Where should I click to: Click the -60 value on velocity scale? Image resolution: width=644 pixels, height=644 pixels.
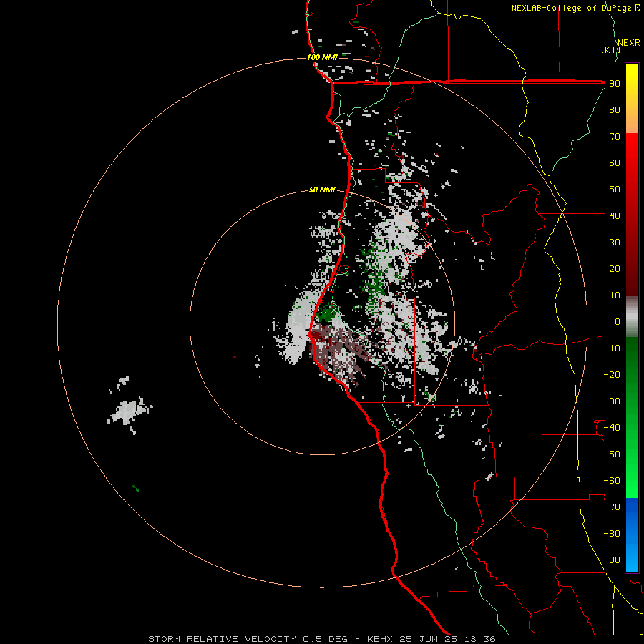[612, 481]
